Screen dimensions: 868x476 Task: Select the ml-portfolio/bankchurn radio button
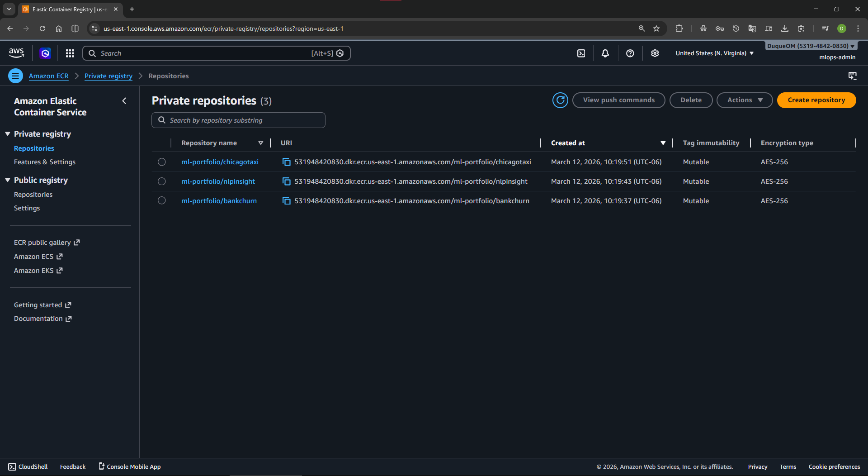162,201
